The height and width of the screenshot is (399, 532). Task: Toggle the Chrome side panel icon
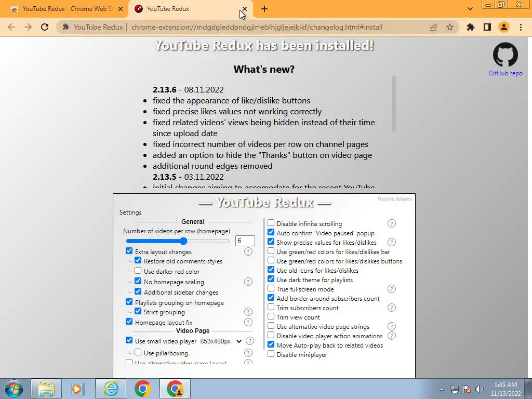coord(487,27)
